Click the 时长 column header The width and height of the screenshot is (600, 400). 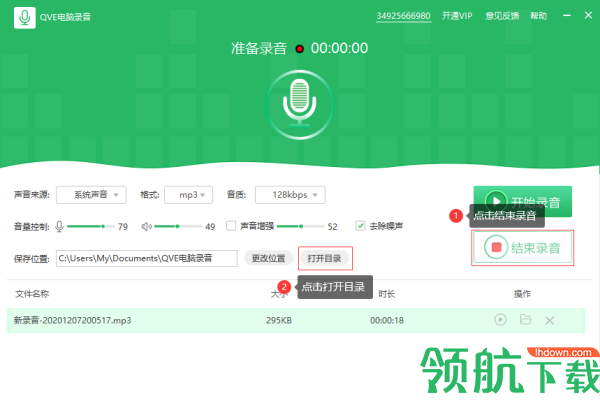coord(386,294)
